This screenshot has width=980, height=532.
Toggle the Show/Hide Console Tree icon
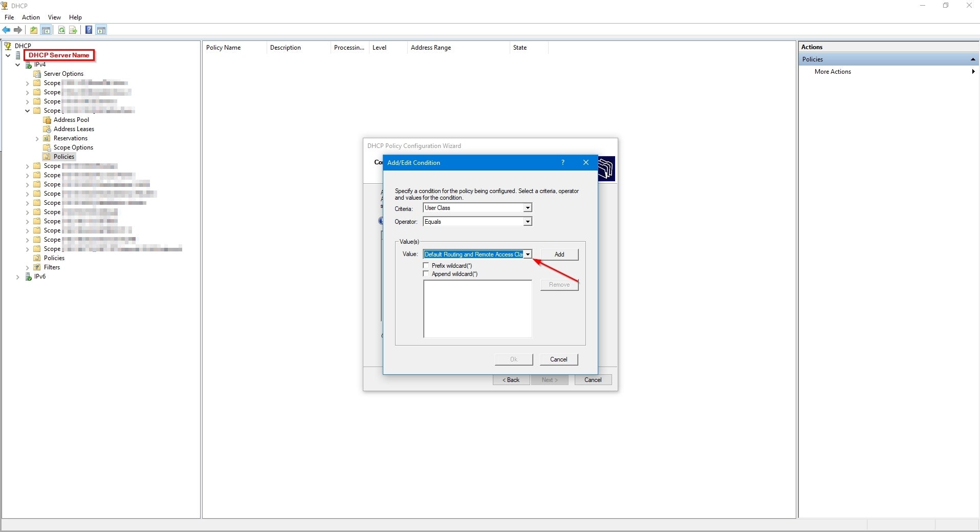point(46,30)
